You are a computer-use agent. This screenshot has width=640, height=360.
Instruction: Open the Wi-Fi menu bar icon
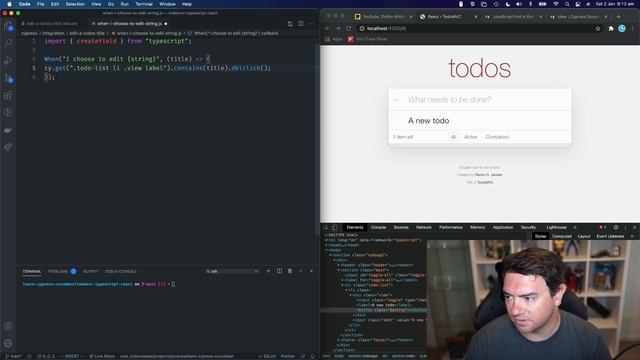point(556,4)
